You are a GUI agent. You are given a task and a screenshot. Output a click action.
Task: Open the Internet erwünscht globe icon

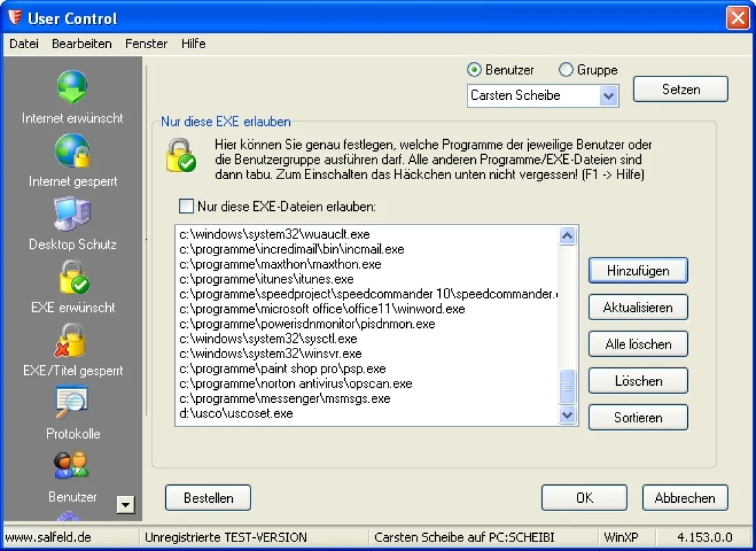(72, 87)
